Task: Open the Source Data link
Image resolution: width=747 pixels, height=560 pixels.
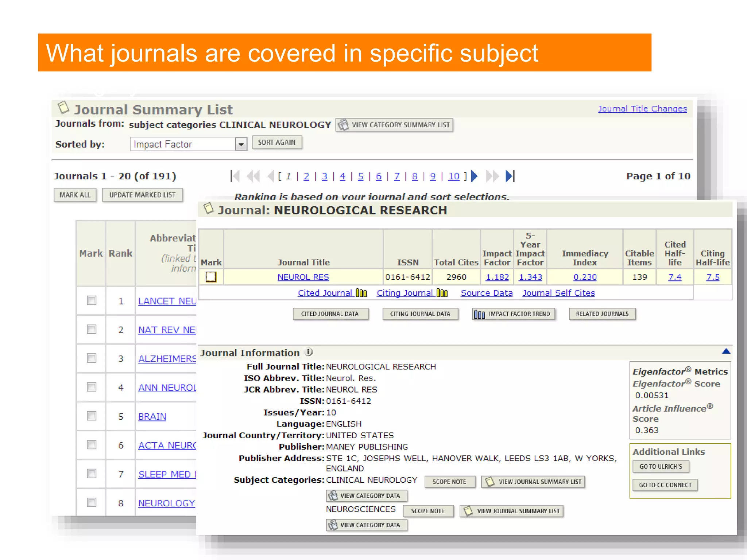Action: 487,293
